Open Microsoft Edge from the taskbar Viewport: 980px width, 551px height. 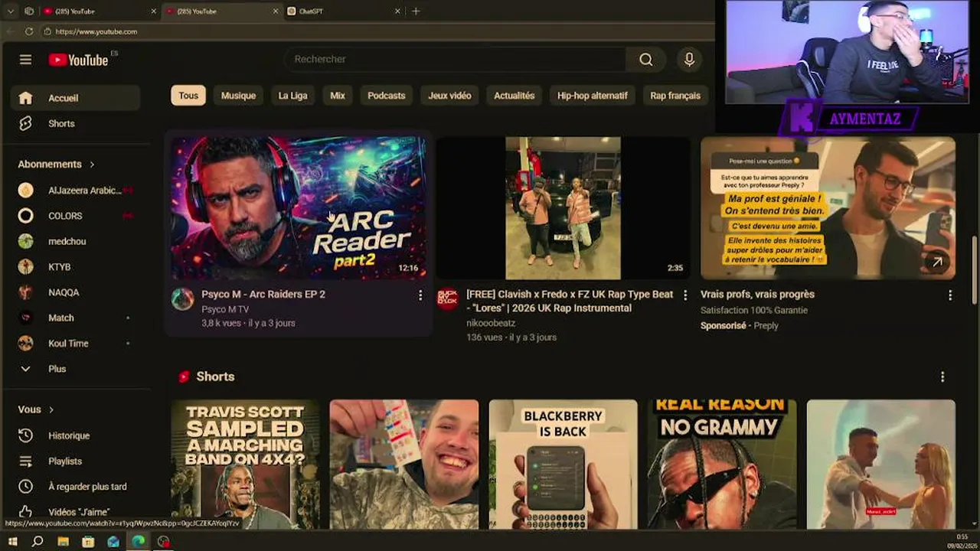[139, 541]
